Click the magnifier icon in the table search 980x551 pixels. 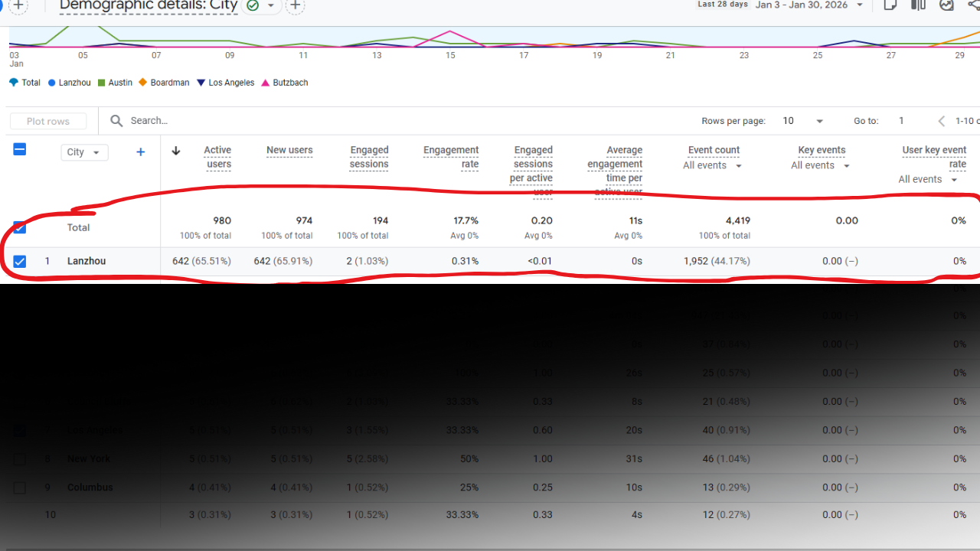coord(116,121)
